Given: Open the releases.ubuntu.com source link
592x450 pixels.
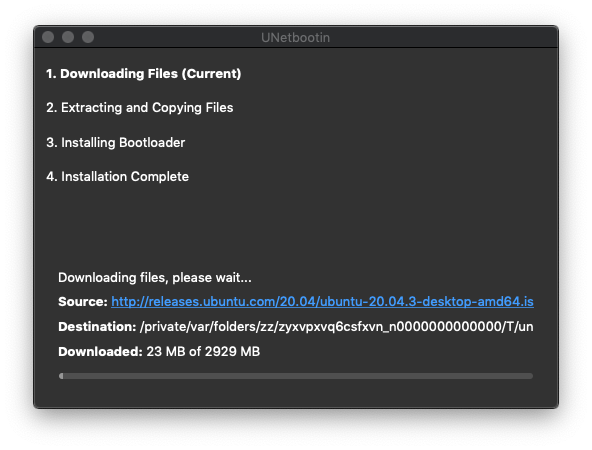Looking at the screenshot, I should 322,302.
